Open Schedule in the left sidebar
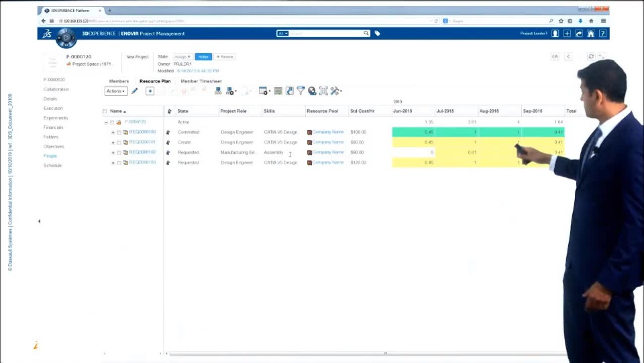Screen dimensions: 644x363 point(52,166)
